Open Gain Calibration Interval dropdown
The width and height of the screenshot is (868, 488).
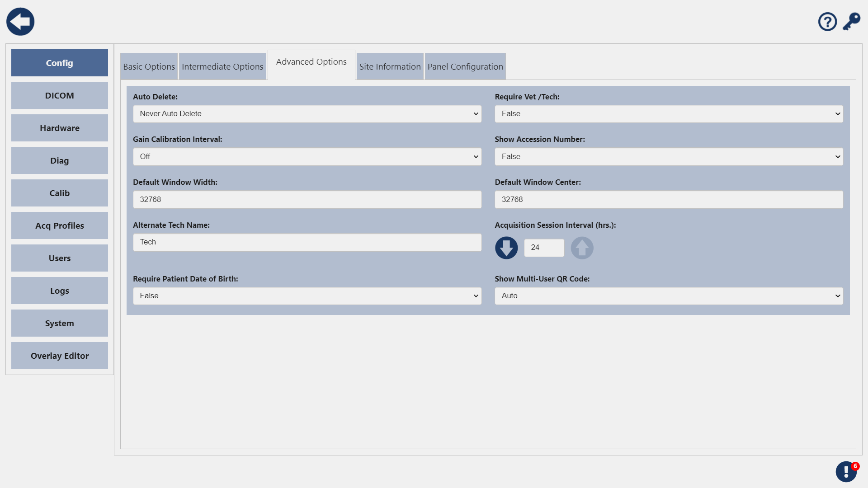(x=307, y=157)
